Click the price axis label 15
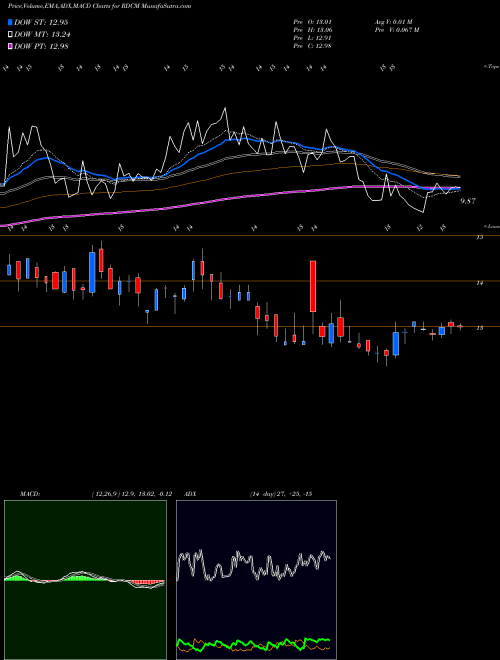500x660 pixels. (479, 237)
